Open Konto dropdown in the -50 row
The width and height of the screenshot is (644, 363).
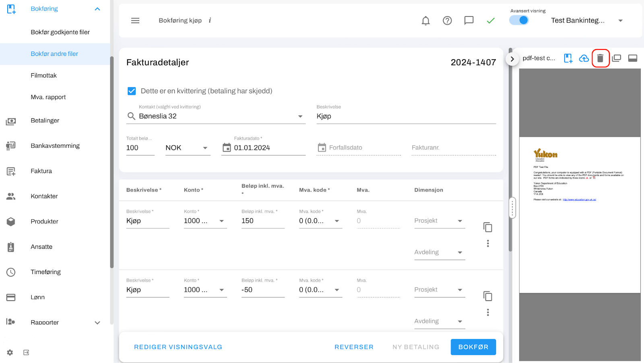pyautogui.click(x=205, y=290)
